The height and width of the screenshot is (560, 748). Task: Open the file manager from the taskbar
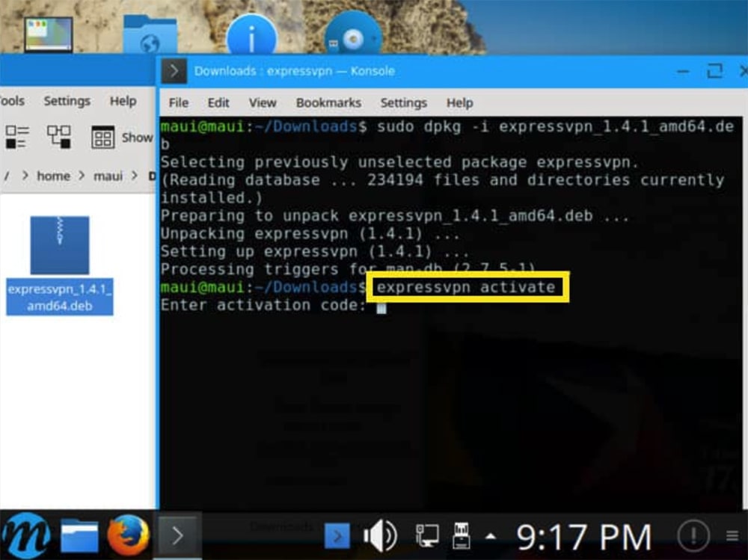point(79,536)
